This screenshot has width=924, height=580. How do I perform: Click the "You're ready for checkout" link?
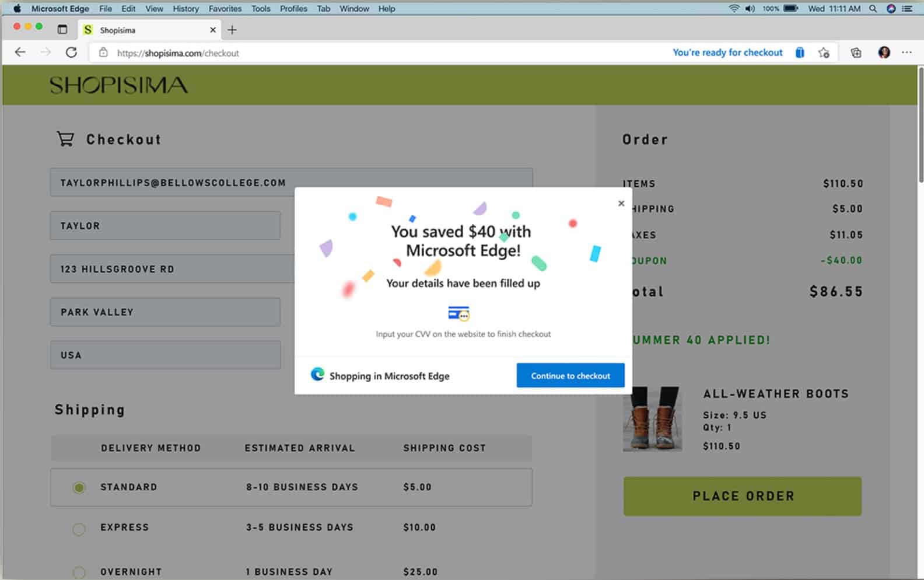(x=727, y=53)
